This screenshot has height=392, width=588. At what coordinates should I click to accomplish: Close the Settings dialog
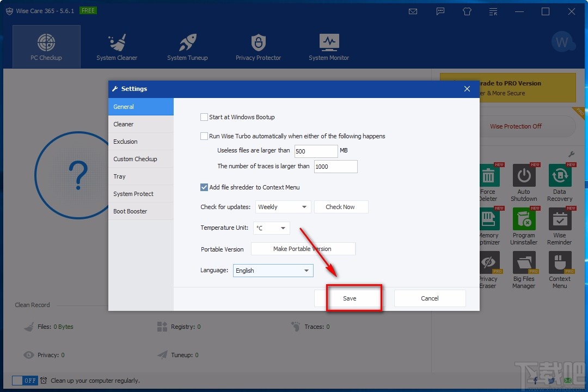[x=467, y=89]
